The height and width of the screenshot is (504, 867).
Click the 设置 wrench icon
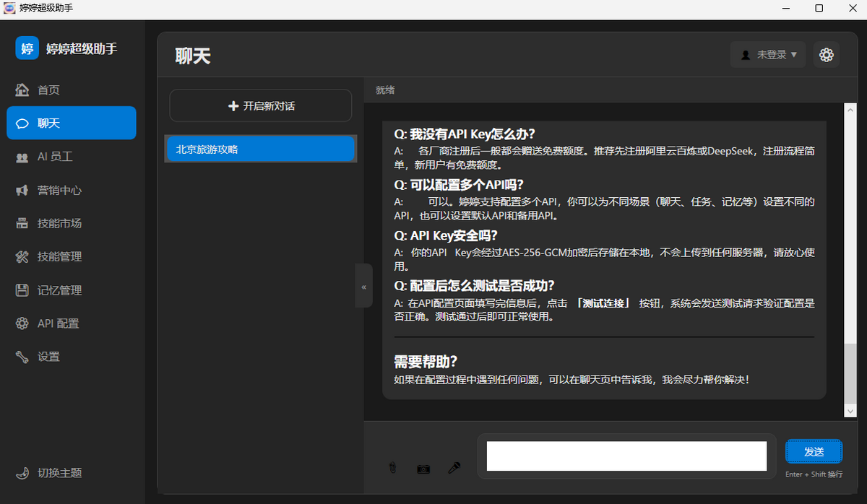click(x=22, y=357)
